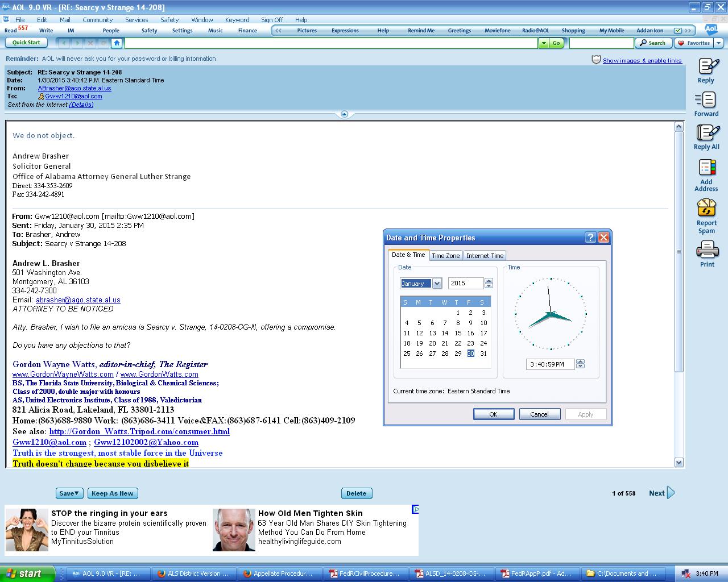
Task: Open the Mail menu
Action: pyautogui.click(x=65, y=19)
